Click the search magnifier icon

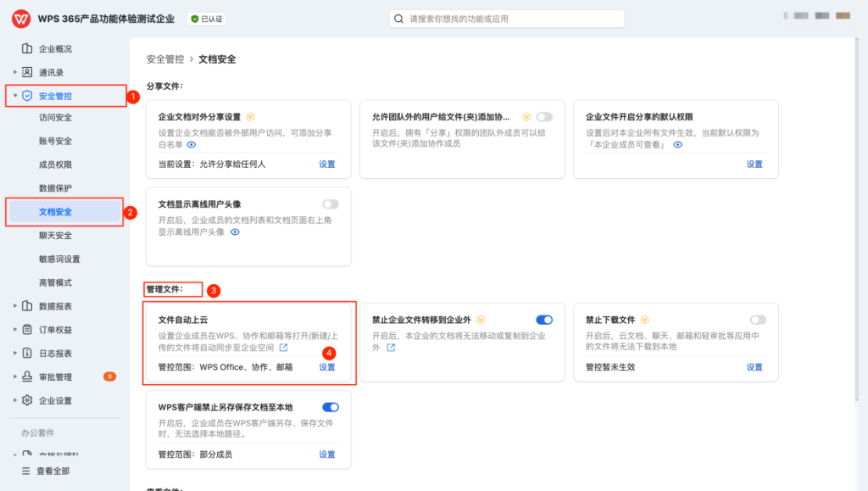[x=398, y=19]
